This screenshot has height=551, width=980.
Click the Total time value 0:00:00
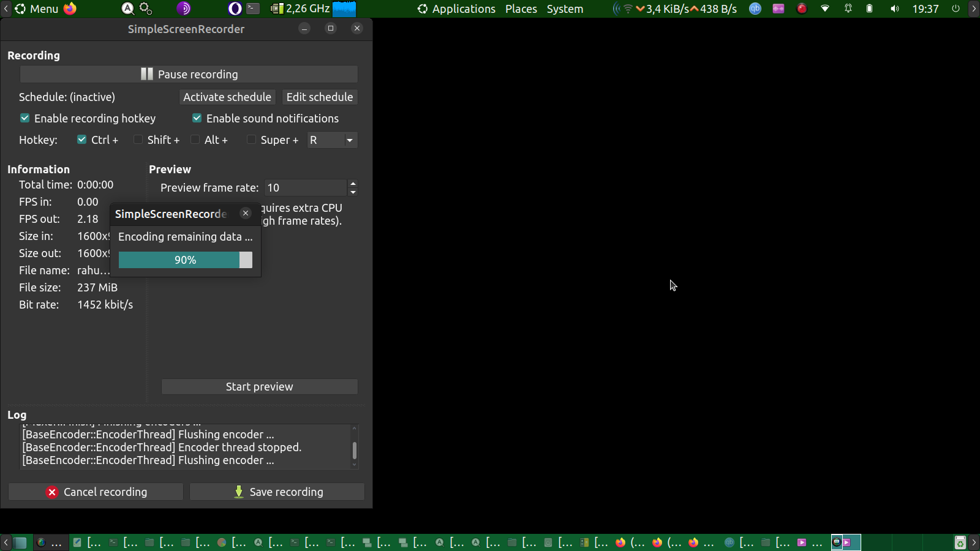[95, 184]
